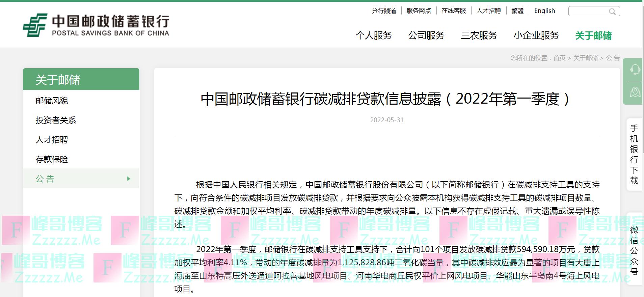Open the headset customer service icon
Viewport: 644px width, 297px height.
(635, 70)
